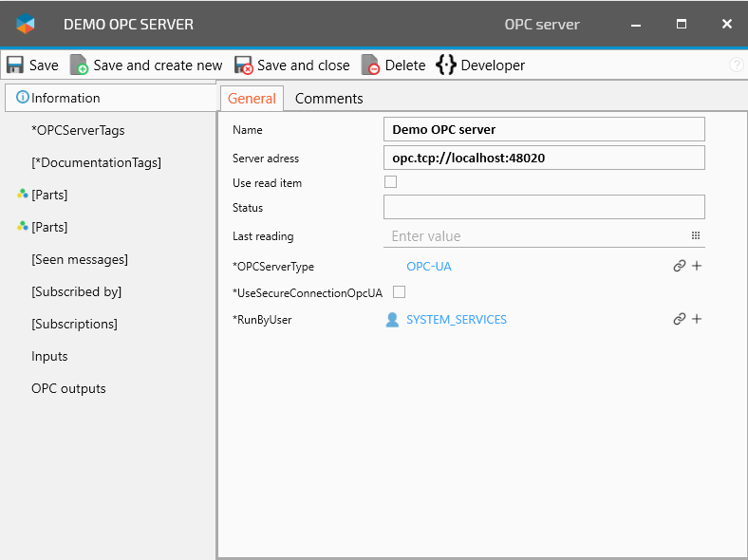Switch to the Comments tab
Screen dimensions: 748x560
(328, 99)
